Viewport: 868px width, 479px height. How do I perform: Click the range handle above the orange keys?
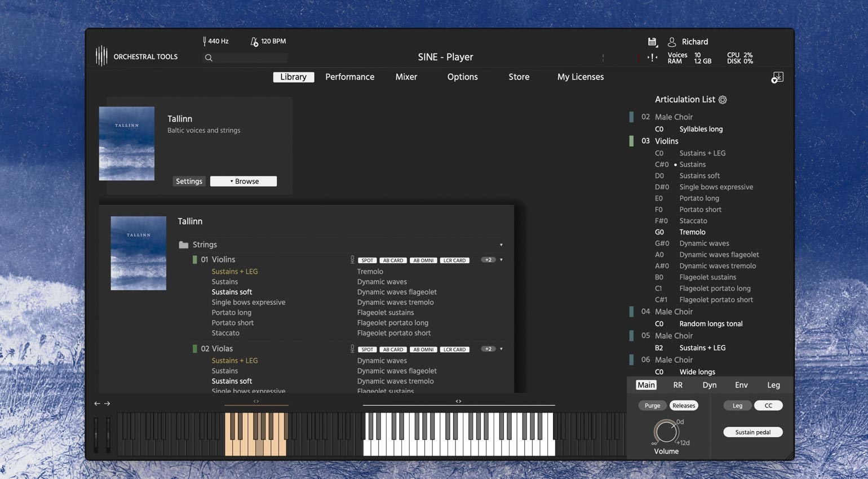click(x=256, y=401)
